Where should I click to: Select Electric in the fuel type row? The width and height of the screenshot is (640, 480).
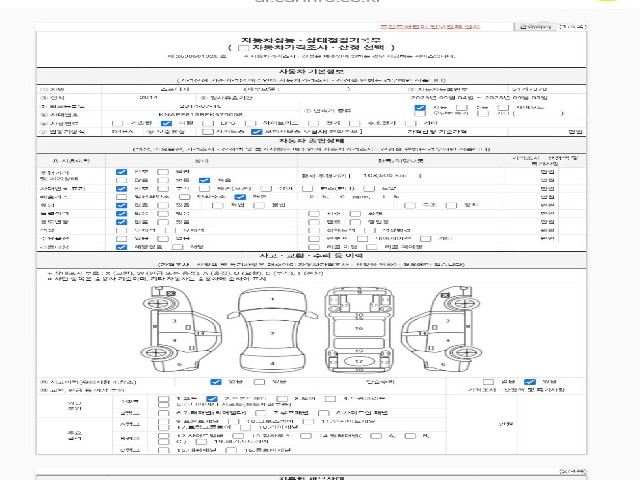coord(313,123)
